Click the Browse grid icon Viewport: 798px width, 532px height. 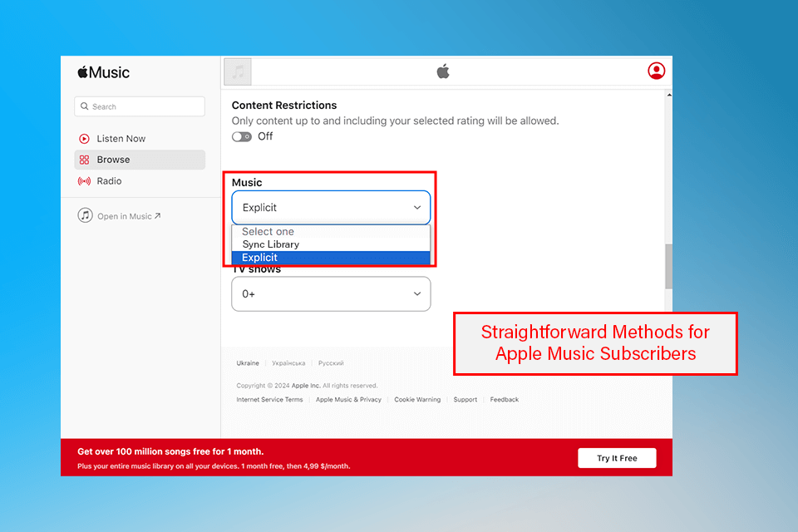[85, 160]
